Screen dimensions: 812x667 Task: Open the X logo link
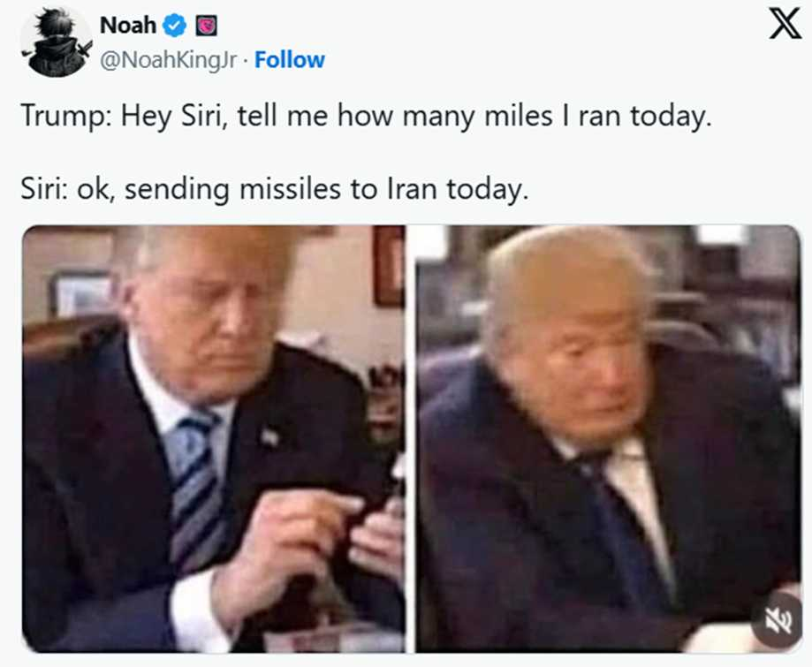click(785, 26)
